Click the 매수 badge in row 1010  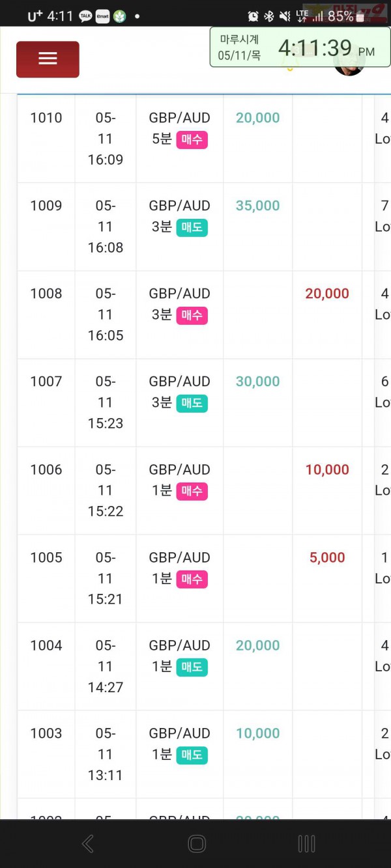tap(192, 139)
